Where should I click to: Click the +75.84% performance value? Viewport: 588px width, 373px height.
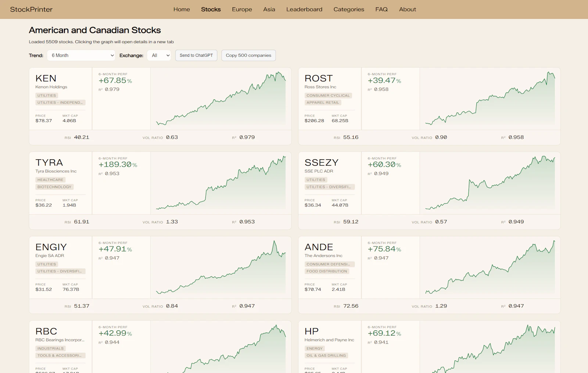pos(384,249)
